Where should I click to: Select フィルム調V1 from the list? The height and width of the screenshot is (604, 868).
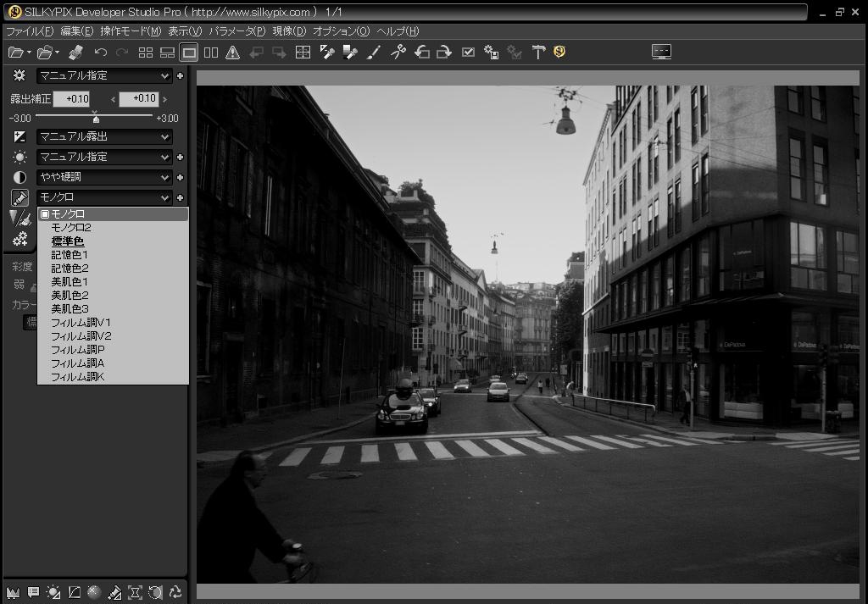[x=81, y=323]
